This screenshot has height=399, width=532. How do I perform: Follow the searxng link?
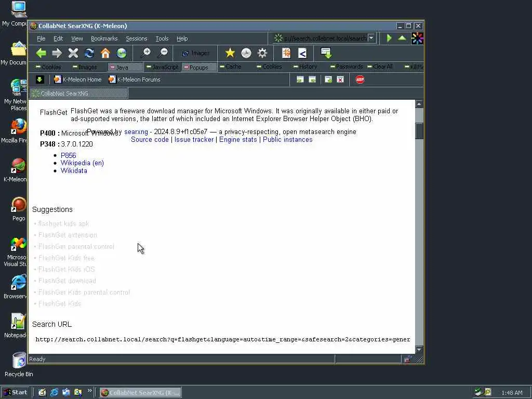point(136,131)
